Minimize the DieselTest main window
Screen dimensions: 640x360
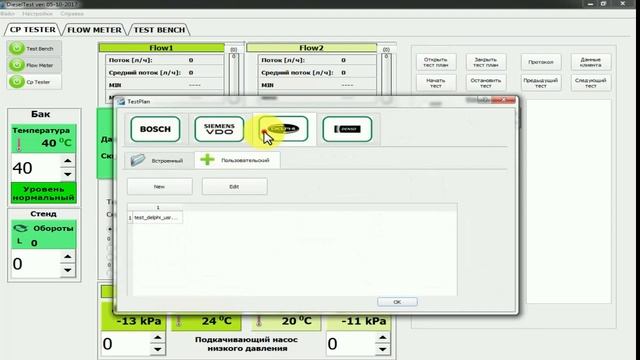tap(591, 4)
